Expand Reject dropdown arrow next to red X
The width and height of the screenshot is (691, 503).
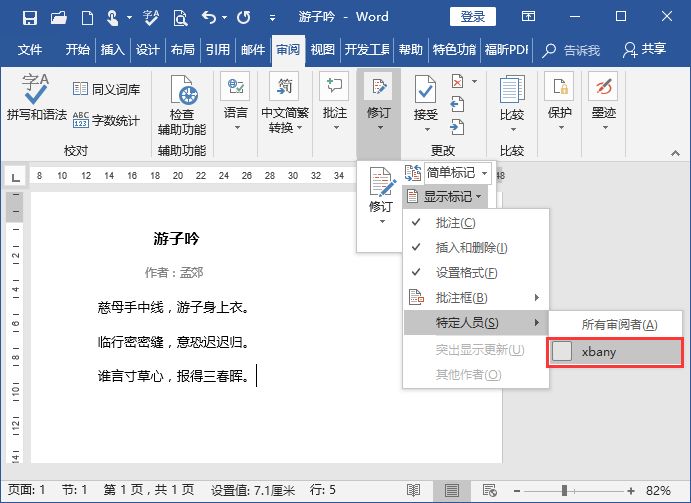(474, 81)
